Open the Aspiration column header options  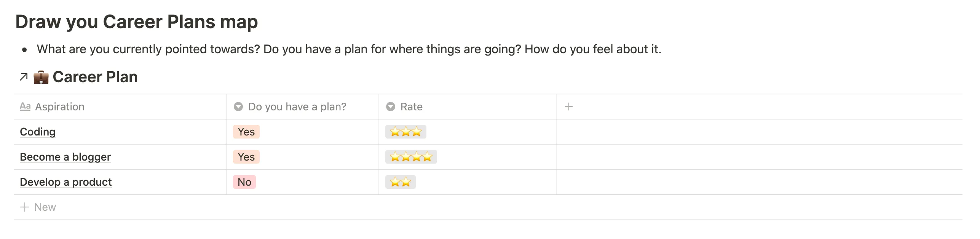click(59, 107)
